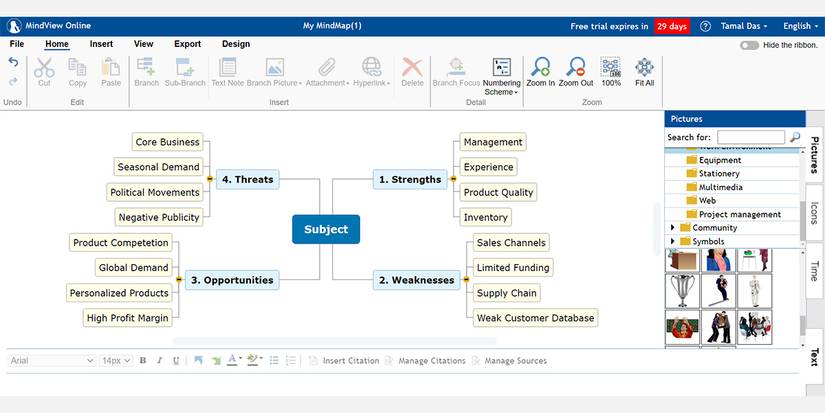The image size is (825, 413).
Task: Click the Delete X icon
Action: coord(412,67)
